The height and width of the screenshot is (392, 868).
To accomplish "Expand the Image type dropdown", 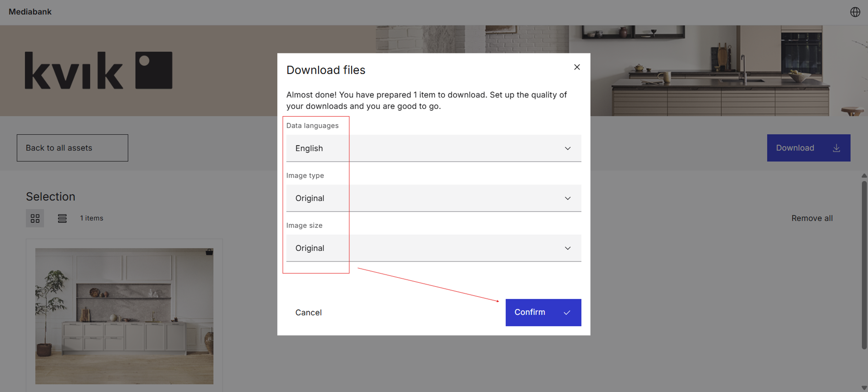I will click(433, 198).
